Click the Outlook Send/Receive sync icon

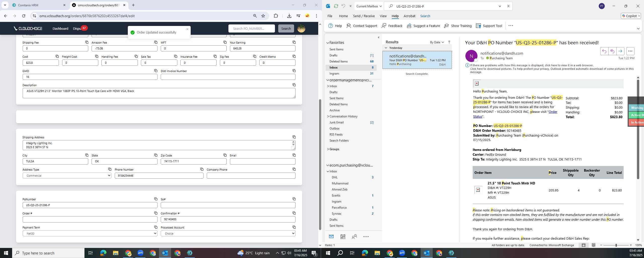pos(336,6)
